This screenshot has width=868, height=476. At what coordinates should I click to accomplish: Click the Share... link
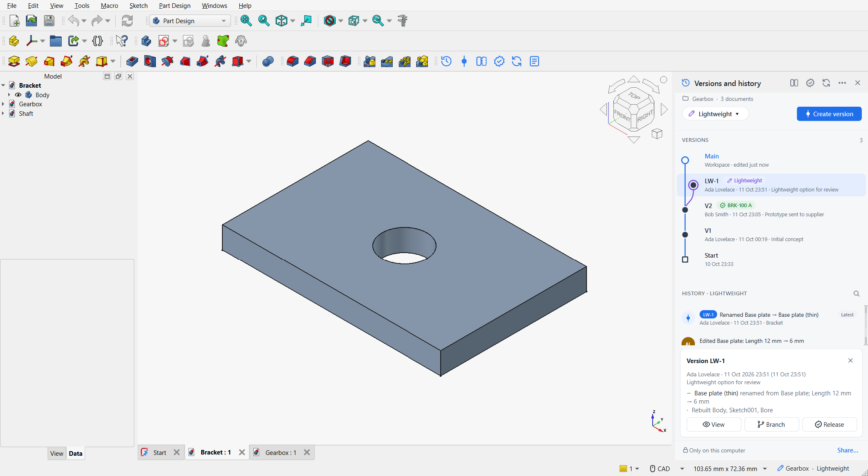(848, 450)
